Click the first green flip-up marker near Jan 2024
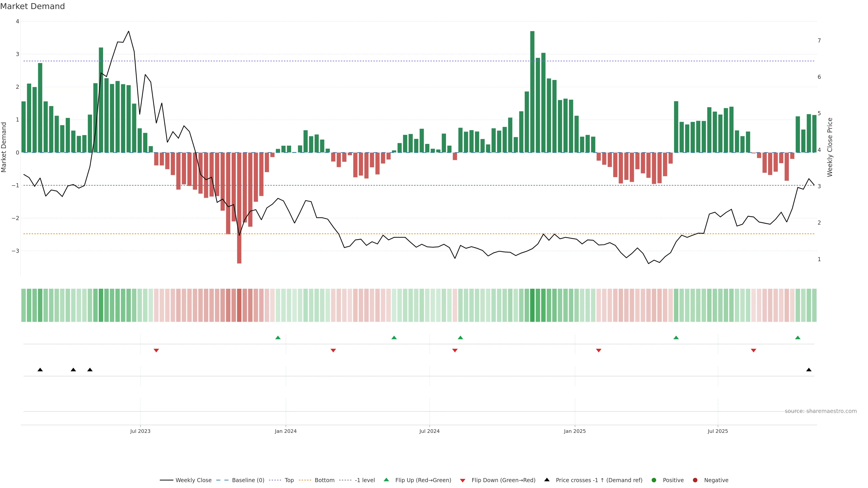Screen dimensions: 868x488 (278, 338)
